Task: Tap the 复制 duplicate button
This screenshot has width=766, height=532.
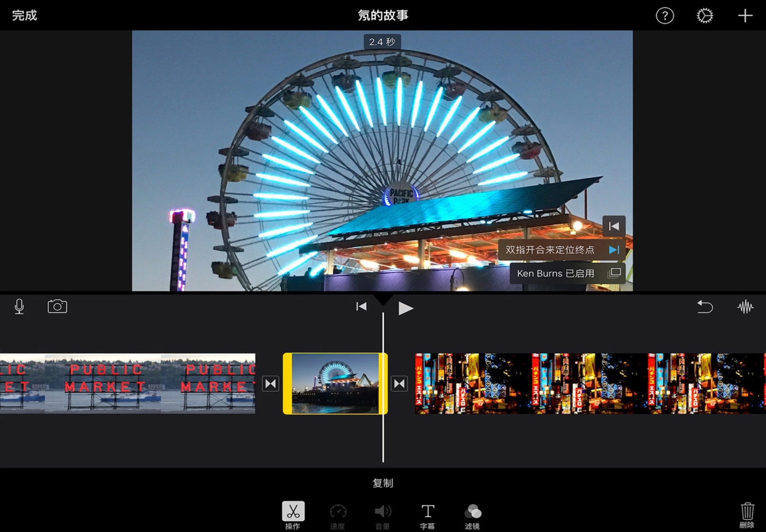Action: pyautogui.click(x=383, y=483)
